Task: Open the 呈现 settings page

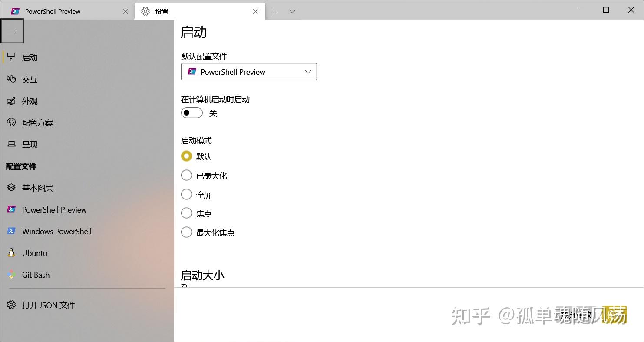Action: [x=87, y=144]
